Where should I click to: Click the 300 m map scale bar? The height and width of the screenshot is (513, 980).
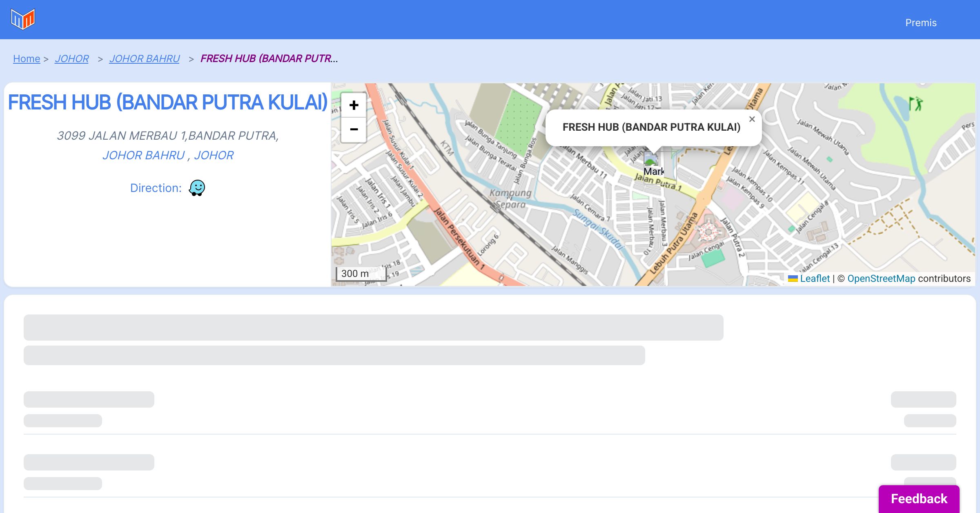pyautogui.click(x=361, y=274)
